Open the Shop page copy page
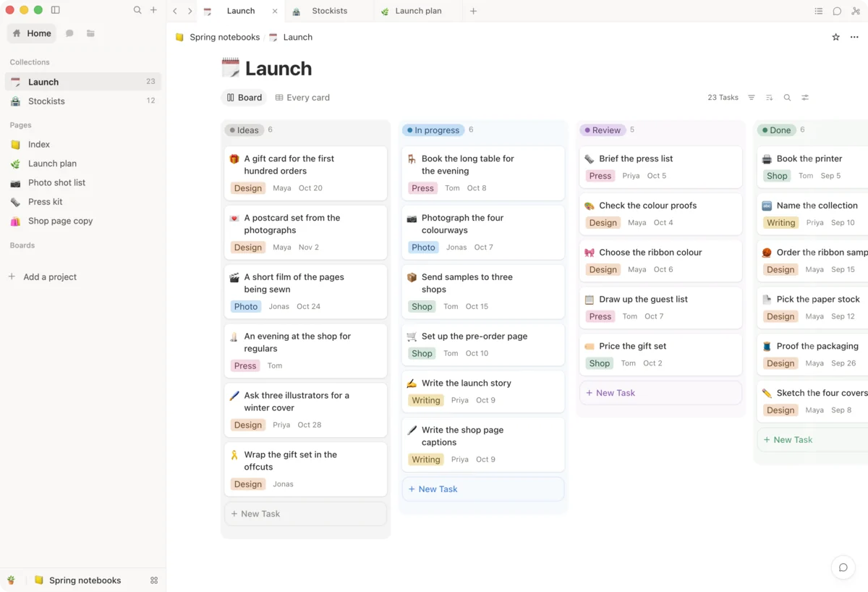 point(83,221)
